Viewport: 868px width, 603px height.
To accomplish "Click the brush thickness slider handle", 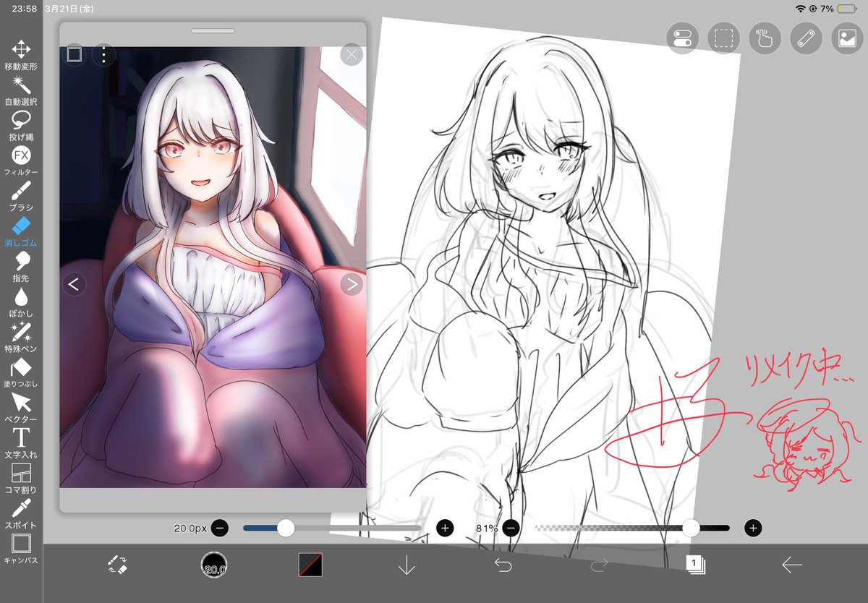I will tap(286, 528).
